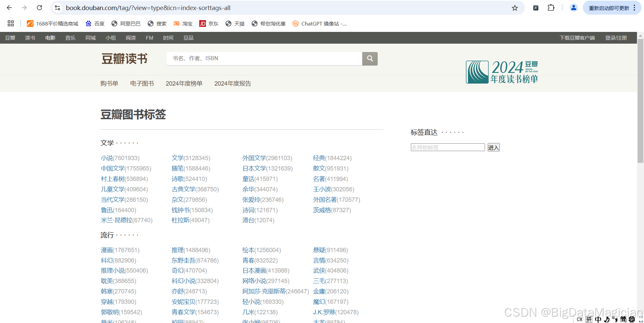Image resolution: width=644 pixels, height=323 pixels.
Task: Open the user profile icon
Action: click(574, 8)
